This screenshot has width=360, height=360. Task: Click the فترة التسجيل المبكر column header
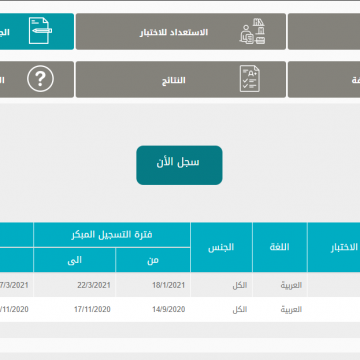tap(112, 235)
